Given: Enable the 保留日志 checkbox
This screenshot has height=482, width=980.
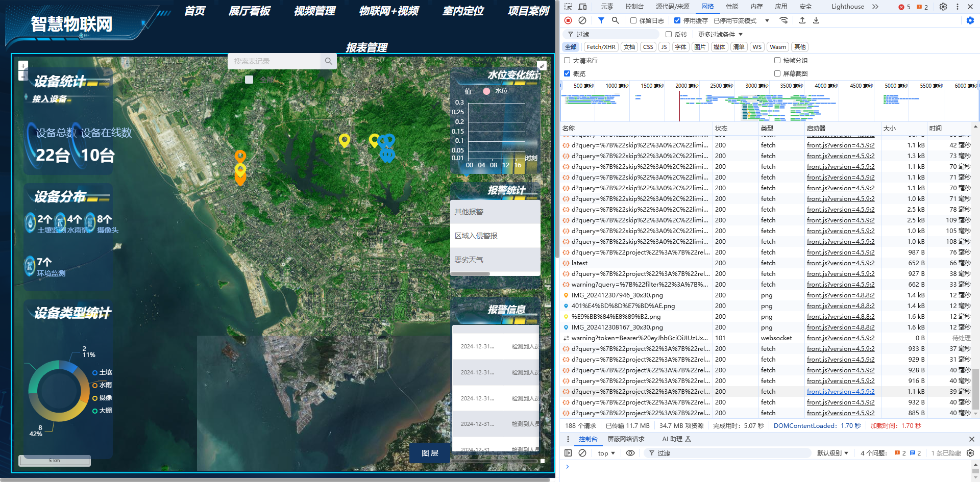Looking at the screenshot, I should point(633,20).
